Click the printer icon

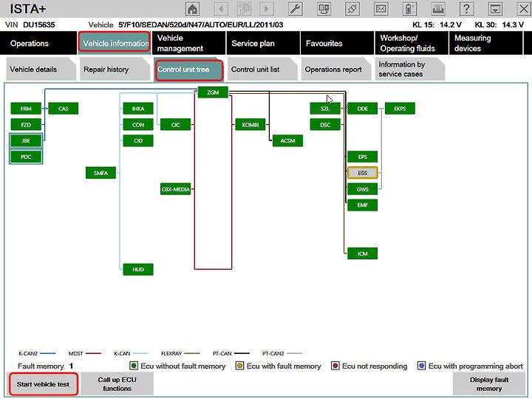click(x=438, y=9)
